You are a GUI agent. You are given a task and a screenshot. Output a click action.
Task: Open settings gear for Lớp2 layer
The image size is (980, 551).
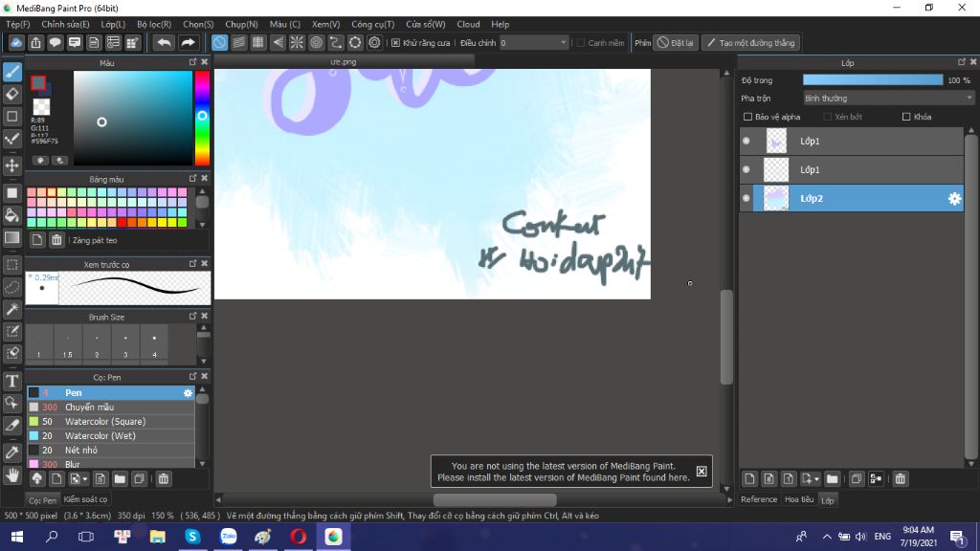coord(954,199)
